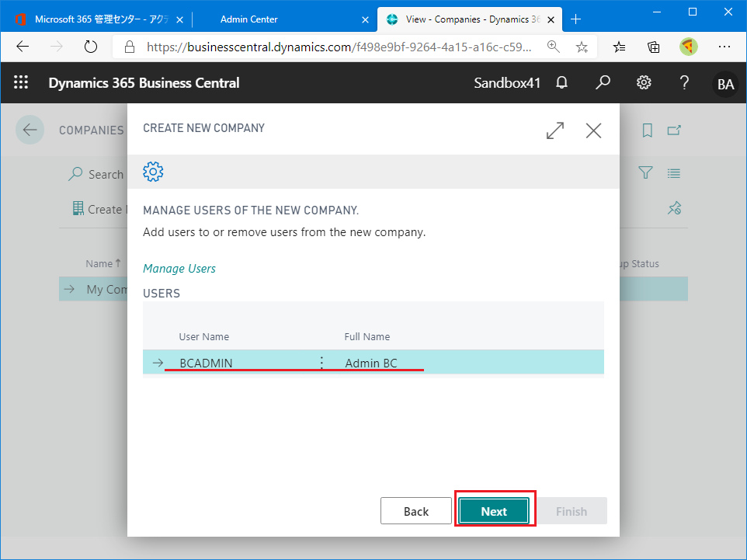Expand the Create New Company dialog to full screen
This screenshot has height=560, width=747.
[555, 130]
